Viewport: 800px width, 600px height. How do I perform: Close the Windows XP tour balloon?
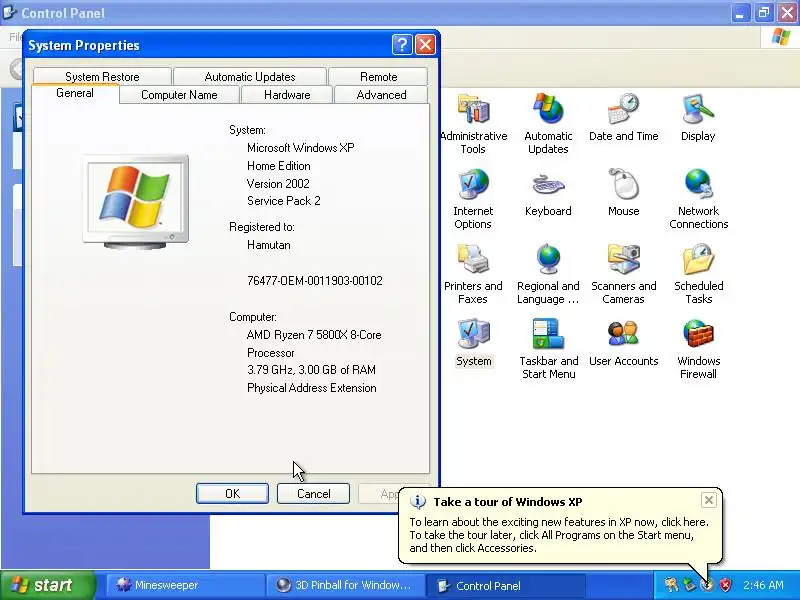(709, 500)
